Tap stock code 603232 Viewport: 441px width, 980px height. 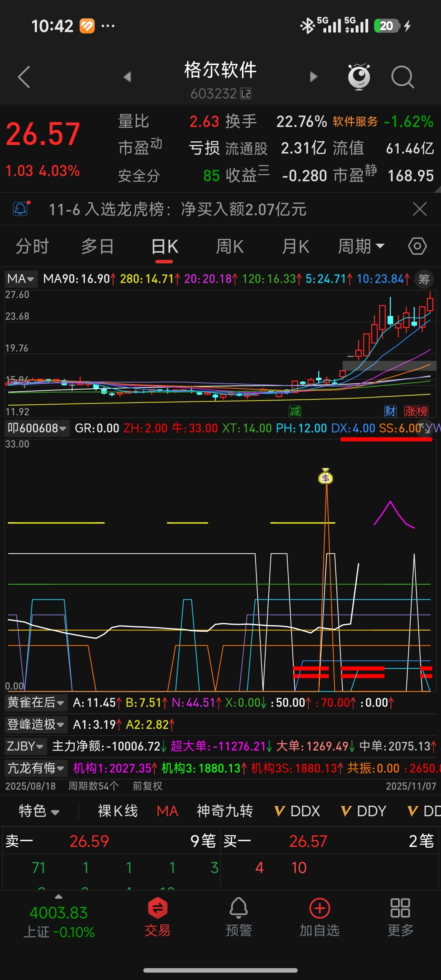(214, 94)
